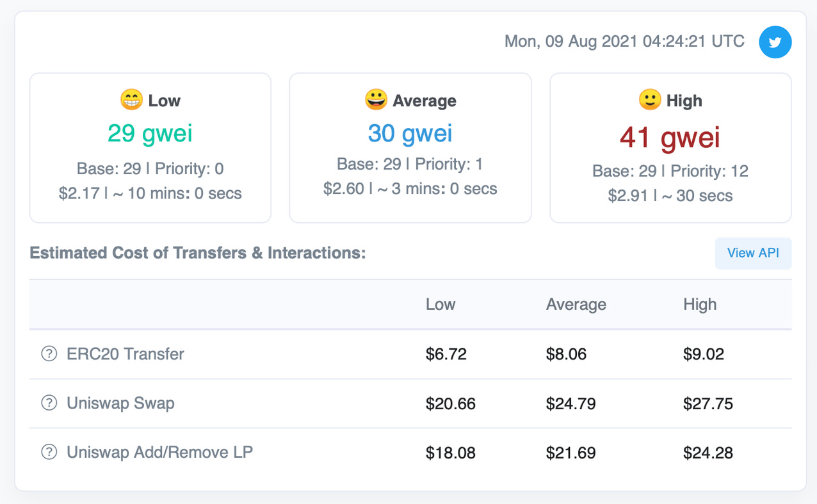Click the Low column header in table
The height and width of the screenshot is (504, 817).
pyautogui.click(x=441, y=304)
